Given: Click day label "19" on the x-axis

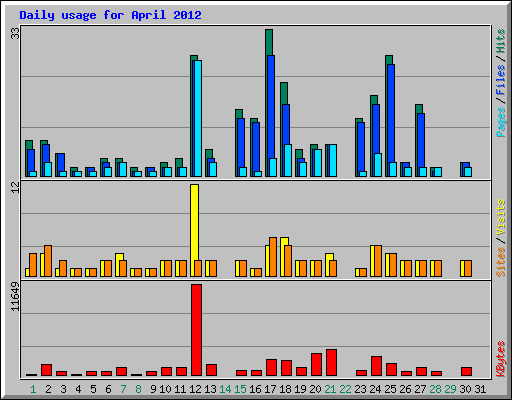Looking at the screenshot, I should point(300,389).
